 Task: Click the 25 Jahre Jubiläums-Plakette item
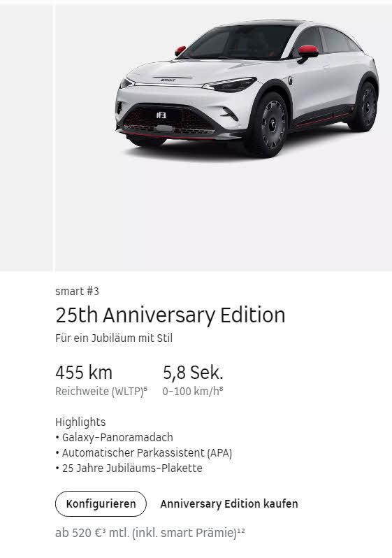tap(129, 468)
